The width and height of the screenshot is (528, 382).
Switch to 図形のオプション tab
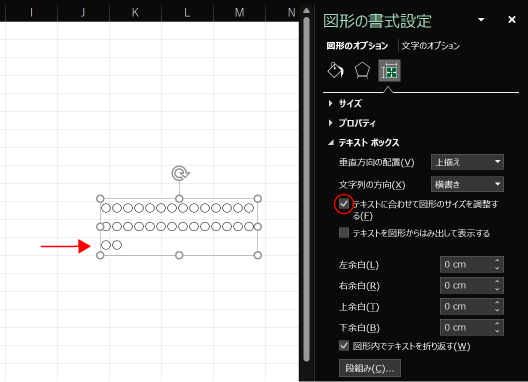point(357,45)
